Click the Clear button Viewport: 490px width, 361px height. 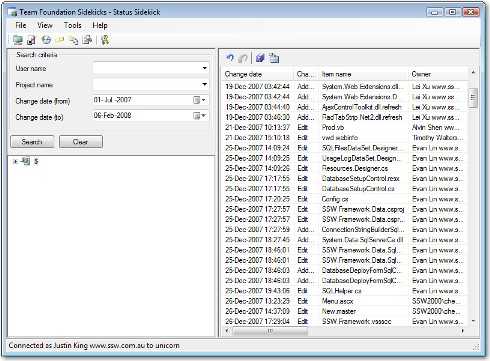[x=81, y=142]
